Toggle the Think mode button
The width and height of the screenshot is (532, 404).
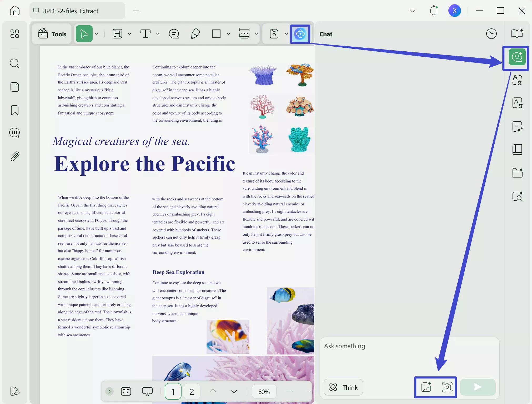click(x=343, y=387)
